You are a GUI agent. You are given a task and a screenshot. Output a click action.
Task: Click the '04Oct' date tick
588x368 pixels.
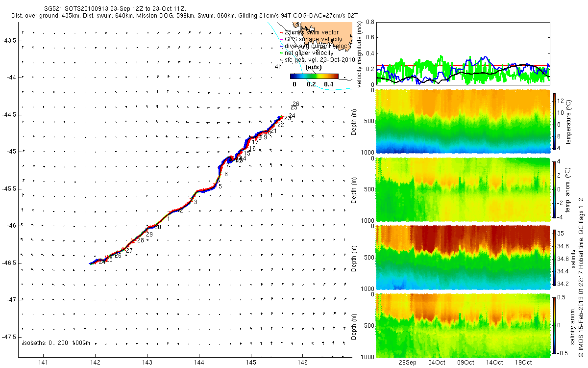click(x=437, y=363)
